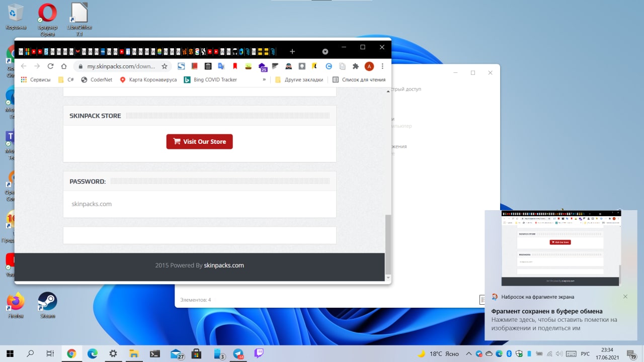The width and height of the screenshot is (644, 362).
Task: Open the terminal from the taskbar
Action: pyautogui.click(x=155, y=353)
